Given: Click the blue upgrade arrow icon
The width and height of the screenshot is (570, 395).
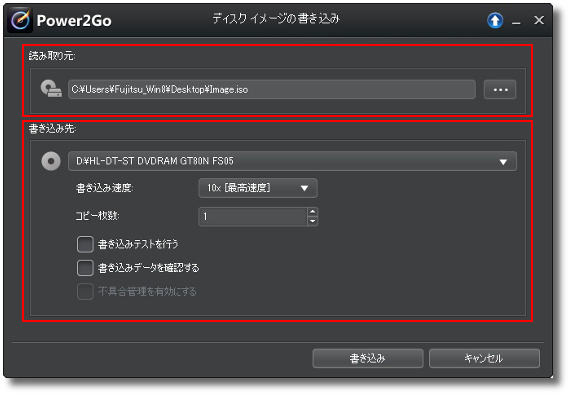Looking at the screenshot, I should [495, 20].
